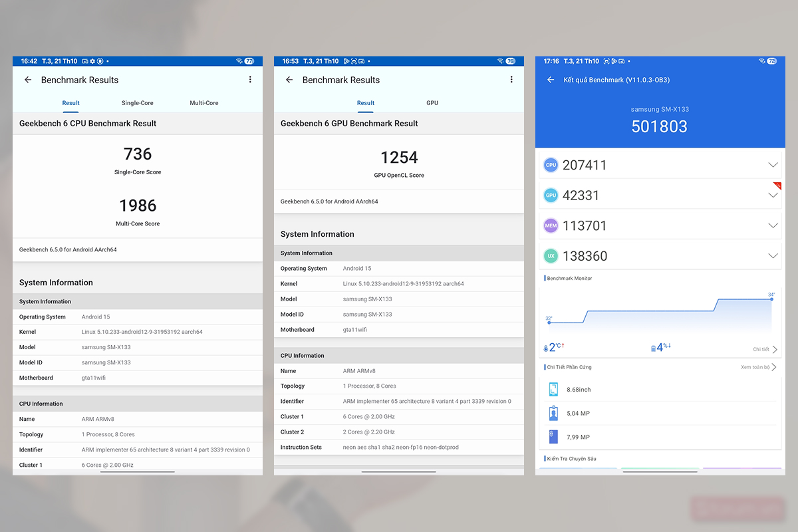Expand the CPU 207411 score details

773,164
